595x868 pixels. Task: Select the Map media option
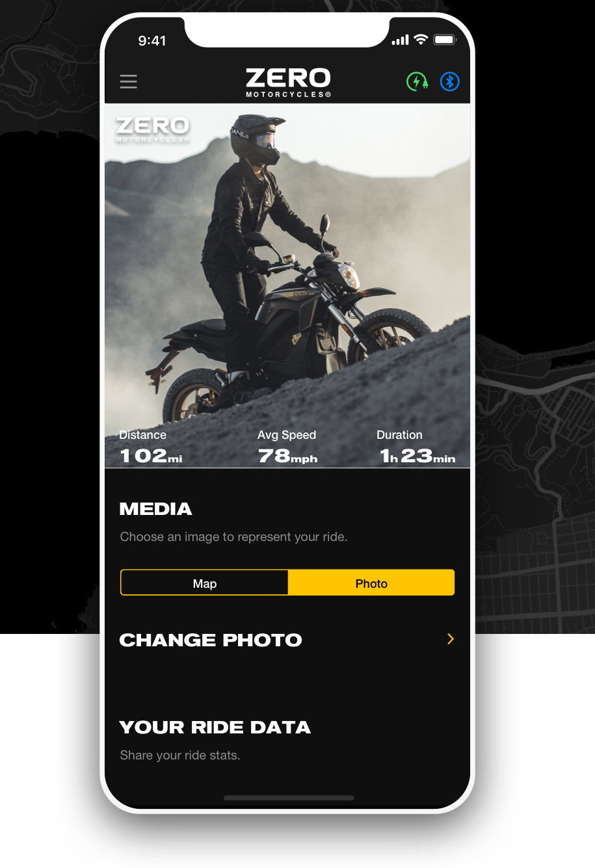point(204,583)
